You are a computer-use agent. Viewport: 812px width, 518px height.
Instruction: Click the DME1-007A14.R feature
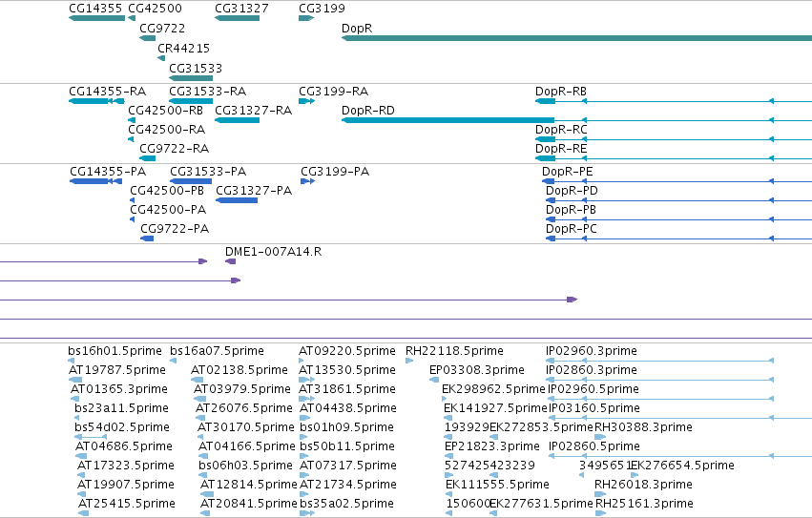pos(231,261)
